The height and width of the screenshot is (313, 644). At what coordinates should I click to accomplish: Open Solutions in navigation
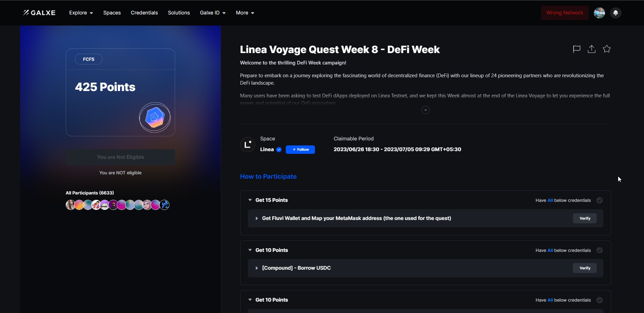(179, 13)
